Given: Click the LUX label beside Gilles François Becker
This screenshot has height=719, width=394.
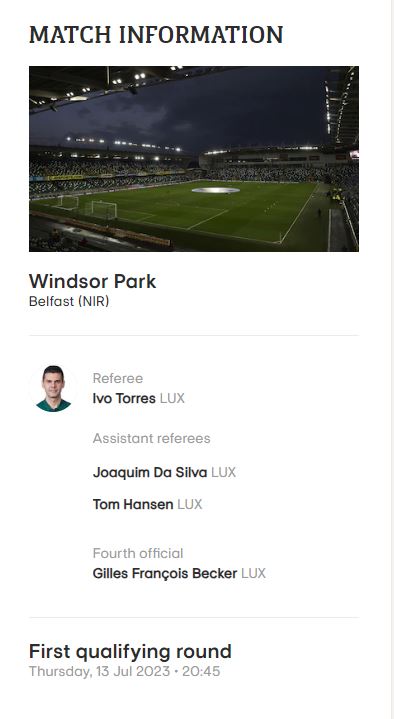Looking at the screenshot, I should point(253,573).
